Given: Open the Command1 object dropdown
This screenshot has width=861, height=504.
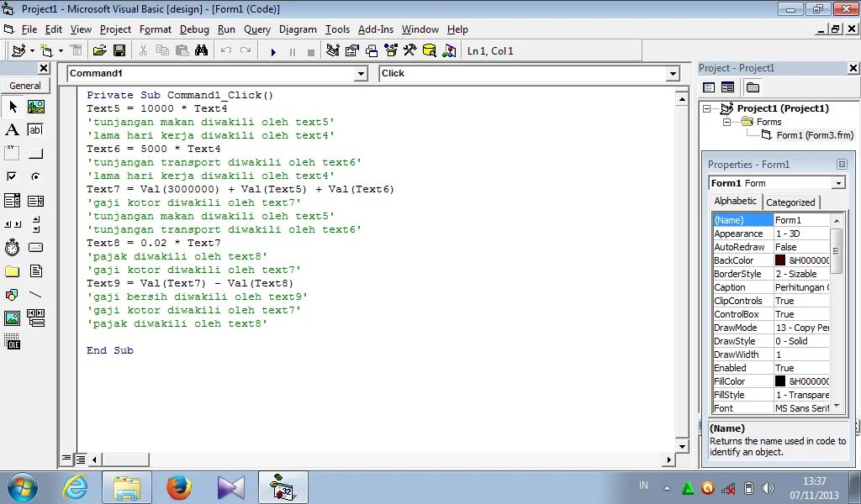Looking at the screenshot, I should [361, 73].
